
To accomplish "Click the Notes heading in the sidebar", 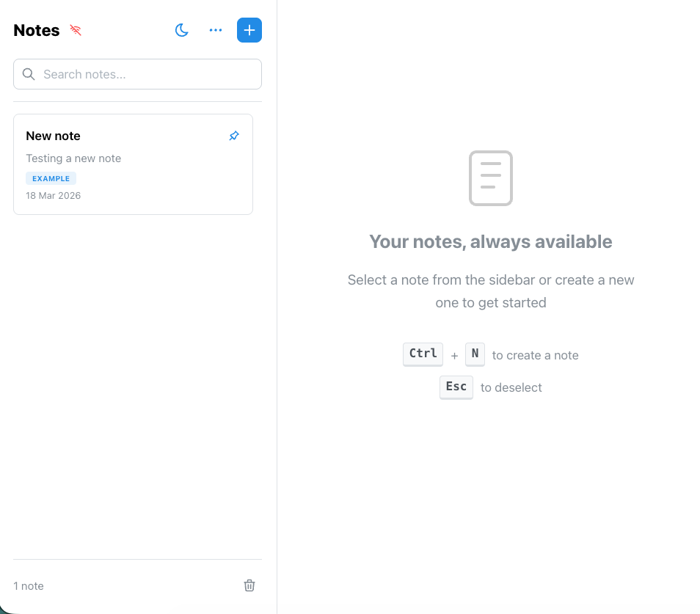I will [37, 30].
